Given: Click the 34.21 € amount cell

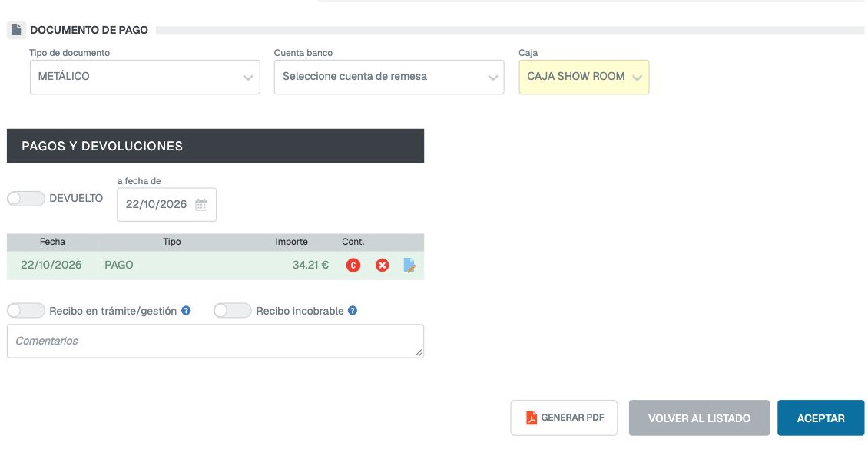Looking at the screenshot, I should tap(310, 265).
